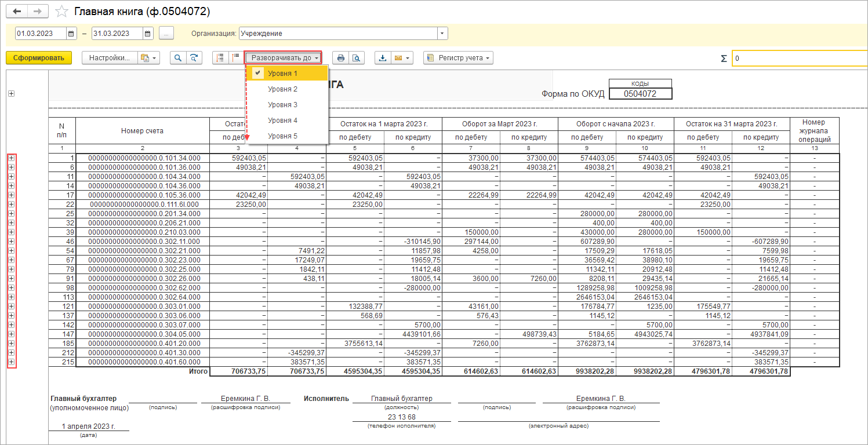Open the send by email envelope dropdown
The height and width of the screenshot is (445, 868).
click(x=402, y=58)
